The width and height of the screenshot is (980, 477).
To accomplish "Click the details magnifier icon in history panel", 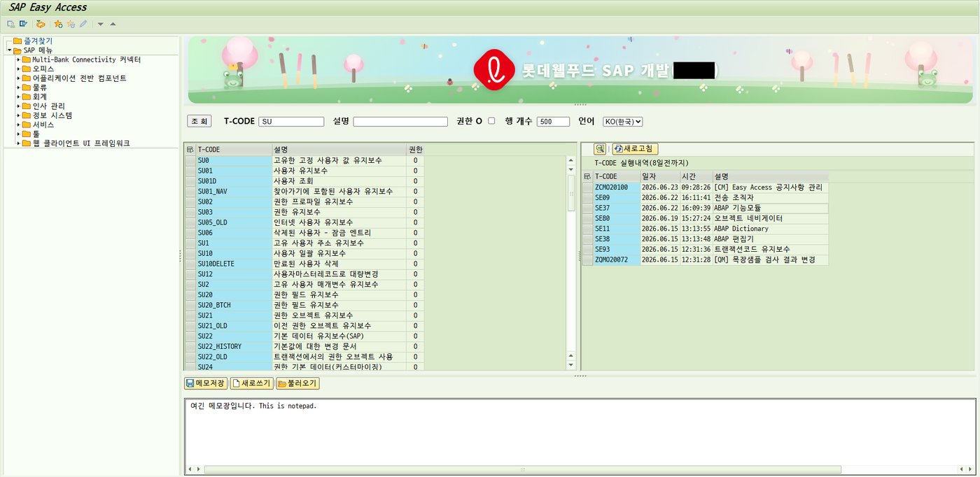I will tap(600, 149).
